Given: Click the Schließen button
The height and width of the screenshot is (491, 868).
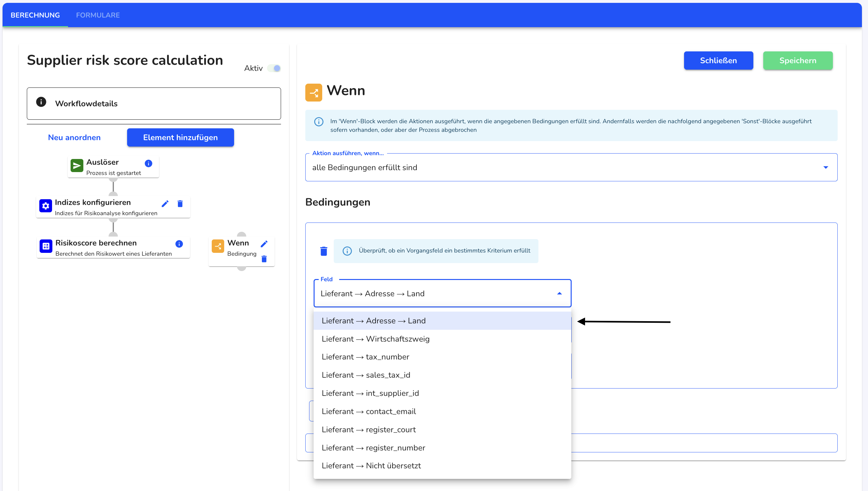Looking at the screenshot, I should [x=718, y=61].
